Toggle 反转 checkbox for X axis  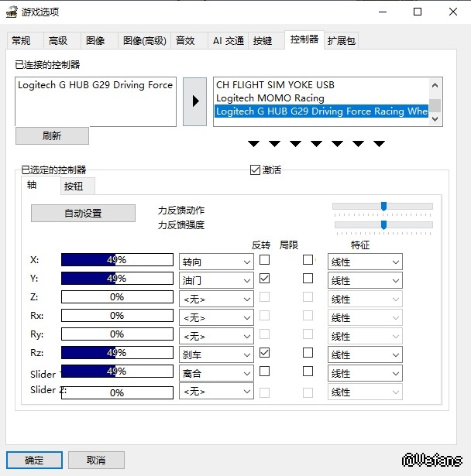(x=264, y=260)
